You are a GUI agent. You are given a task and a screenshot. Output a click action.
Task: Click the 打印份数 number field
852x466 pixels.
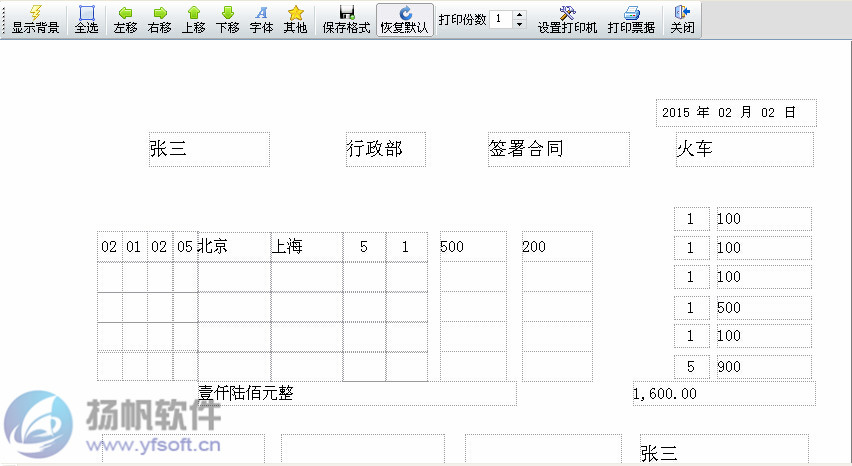pos(500,19)
